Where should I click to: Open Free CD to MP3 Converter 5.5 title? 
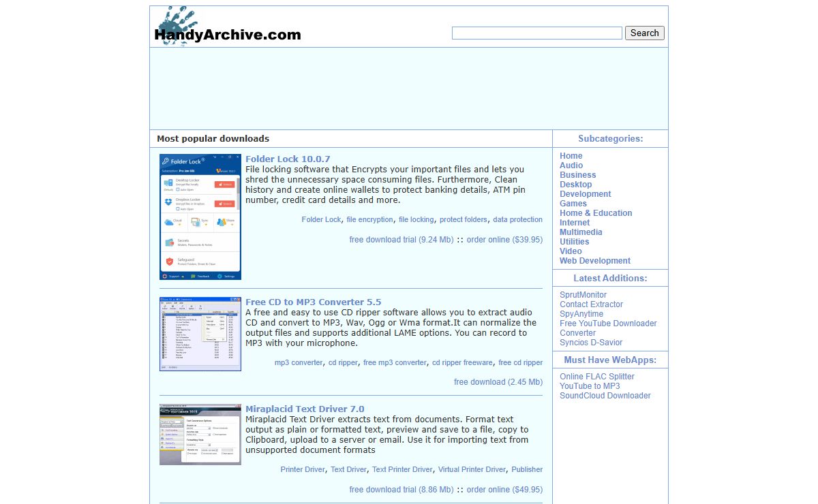click(314, 302)
